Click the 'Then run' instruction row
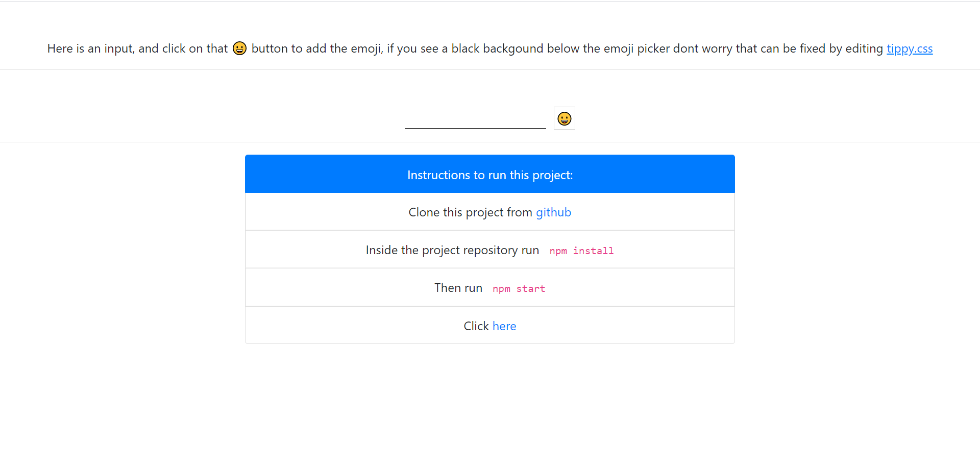This screenshot has width=980, height=468. coord(489,287)
